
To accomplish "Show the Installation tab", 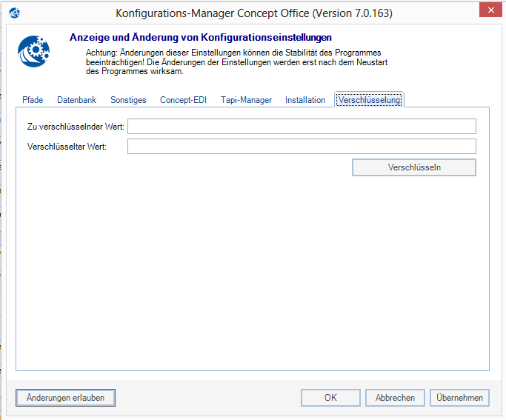I will [x=305, y=100].
